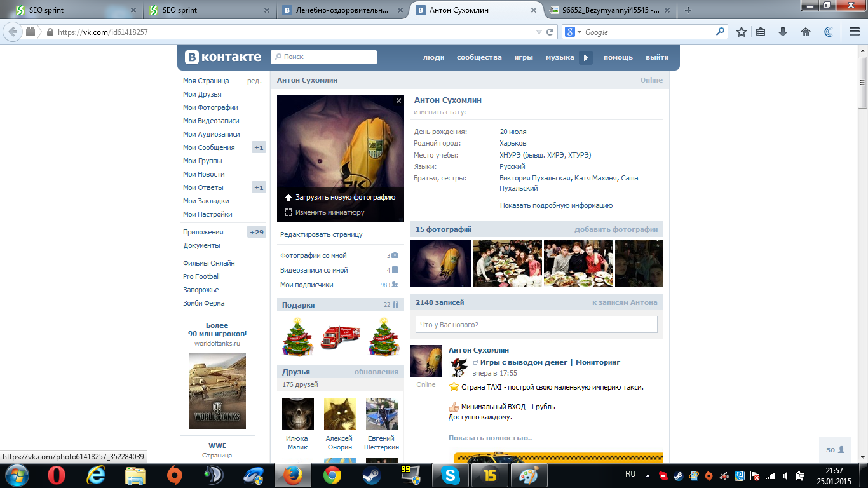
Task: Open Google Chrome from the taskbar
Action: tap(332, 475)
